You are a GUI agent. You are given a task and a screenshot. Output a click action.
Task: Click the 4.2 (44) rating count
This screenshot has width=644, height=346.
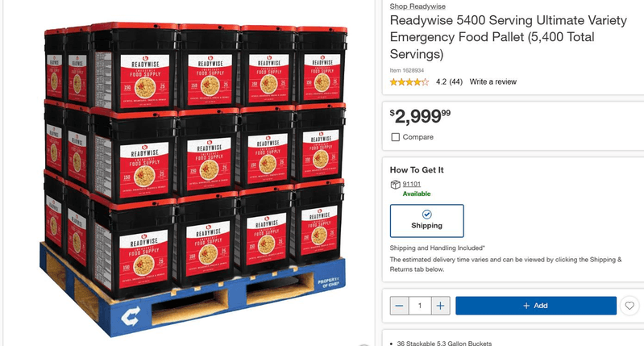pyautogui.click(x=449, y=81)
